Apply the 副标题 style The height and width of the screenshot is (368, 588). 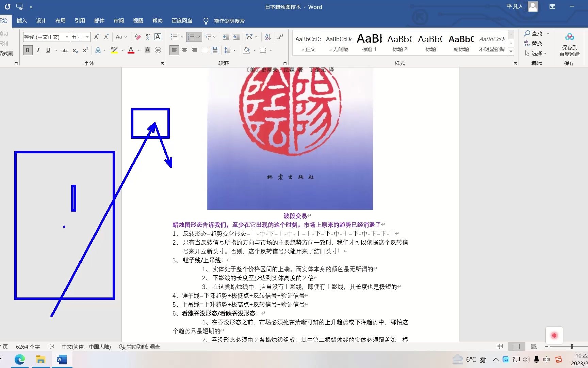461,43
